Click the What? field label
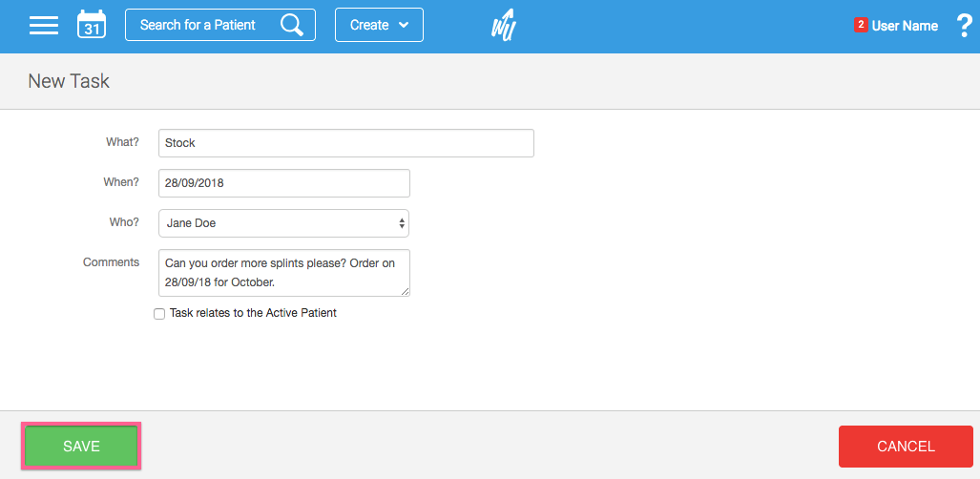 122,142
